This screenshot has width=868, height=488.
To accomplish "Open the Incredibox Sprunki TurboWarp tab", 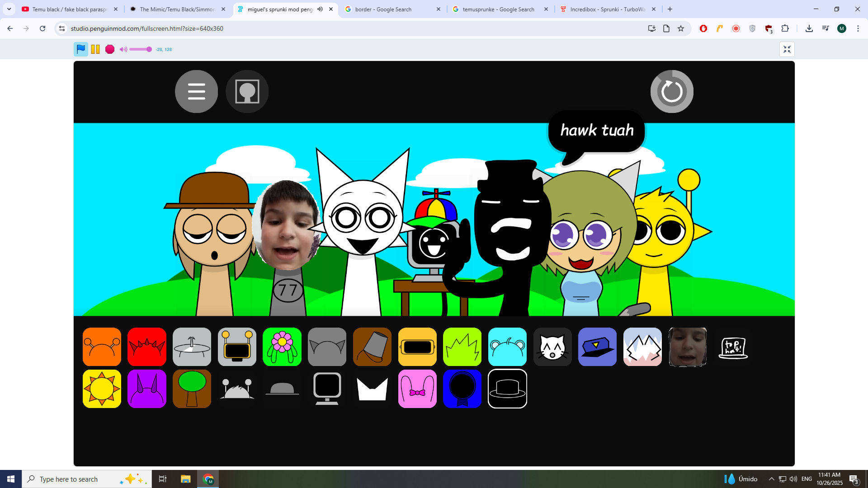I will coord(606,9).
